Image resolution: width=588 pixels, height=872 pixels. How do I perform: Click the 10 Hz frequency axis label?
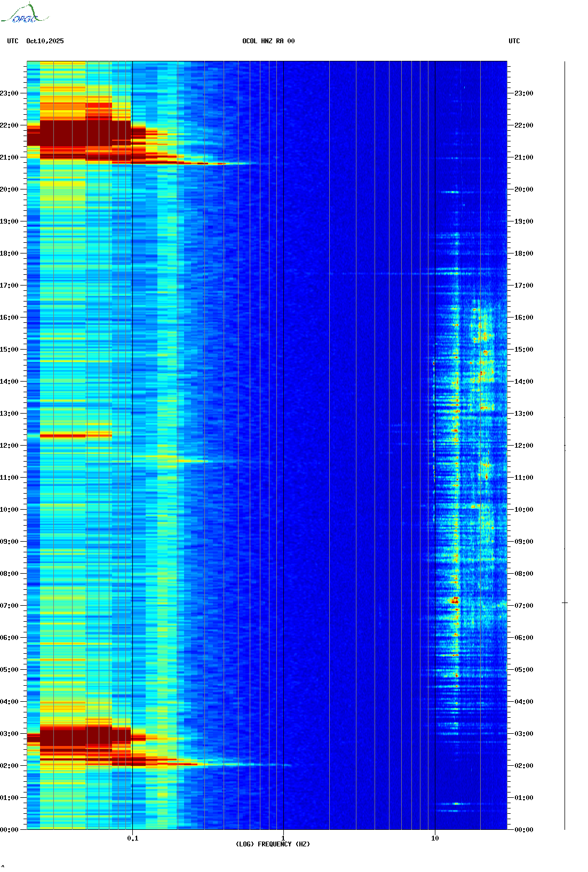point(435,838)
